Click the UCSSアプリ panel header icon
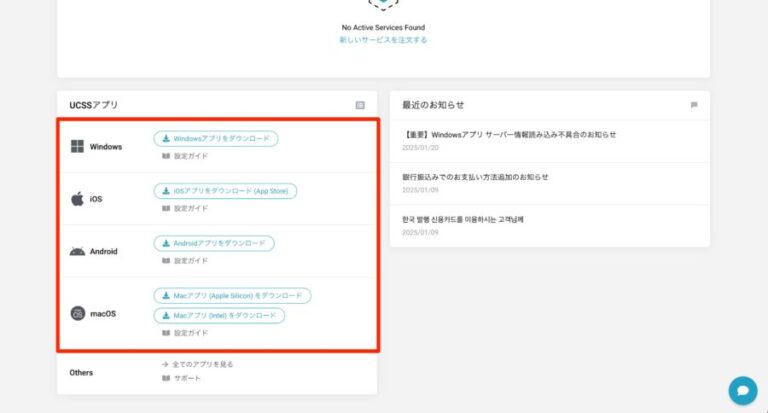 coord(360,105)
